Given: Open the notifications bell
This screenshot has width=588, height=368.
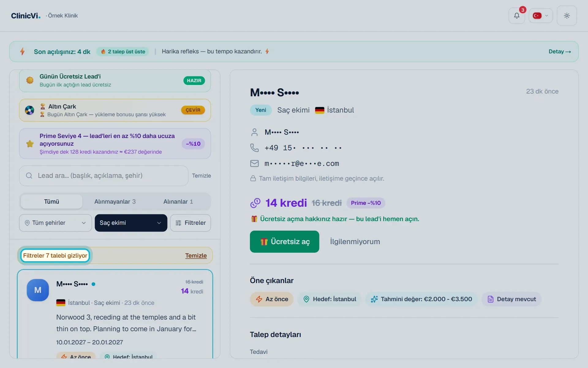Looking at the screenshot, I should (x=517, y=16).
